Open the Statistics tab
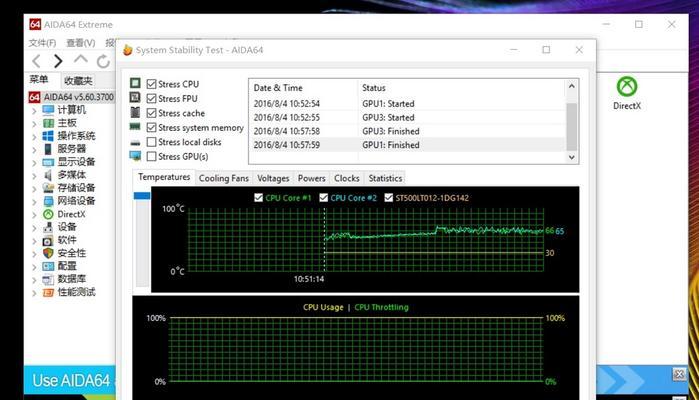 (385, 178)
